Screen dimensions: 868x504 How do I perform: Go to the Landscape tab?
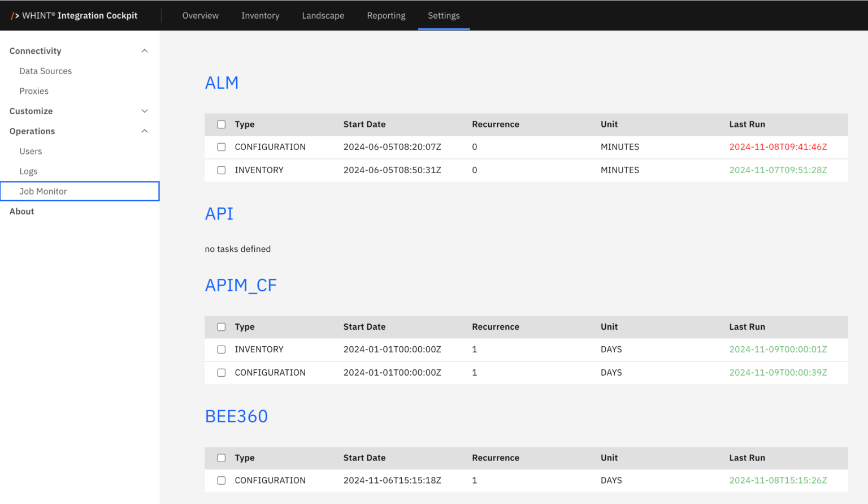[323, 15]
